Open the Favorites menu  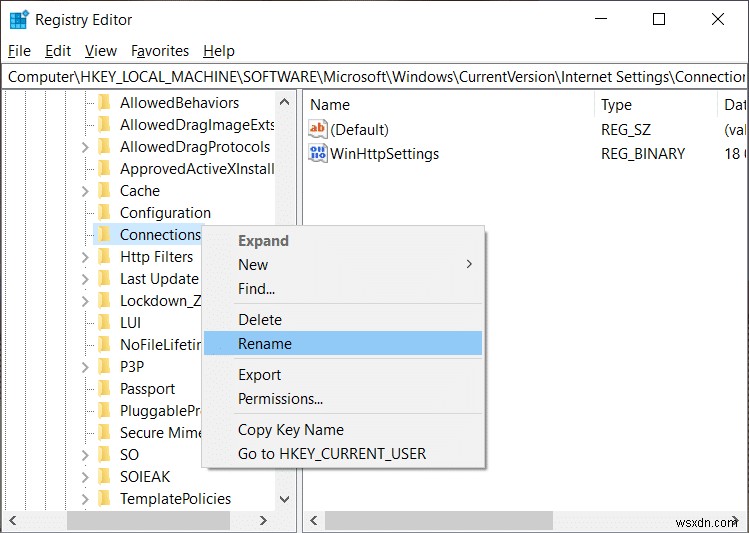point(160,51)
